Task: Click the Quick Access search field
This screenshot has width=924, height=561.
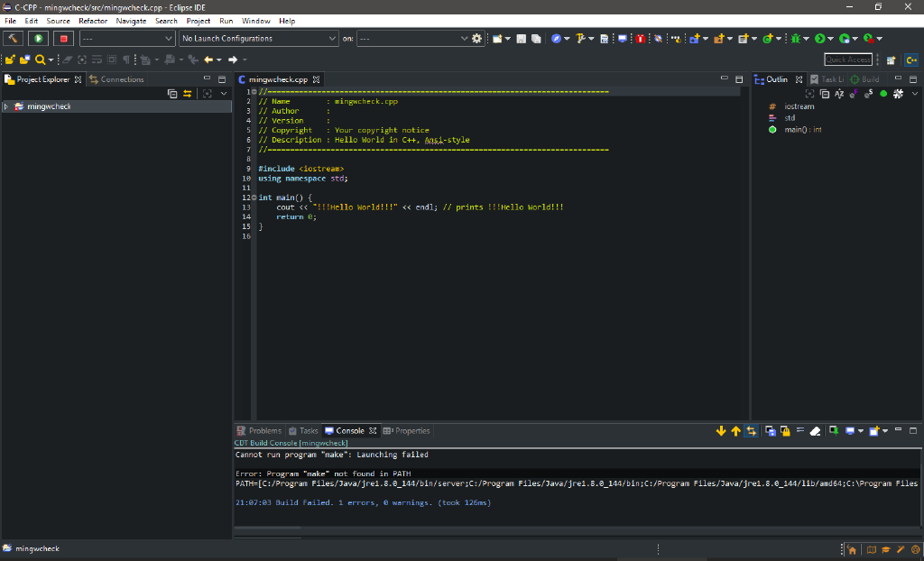Action: point(847,60)
